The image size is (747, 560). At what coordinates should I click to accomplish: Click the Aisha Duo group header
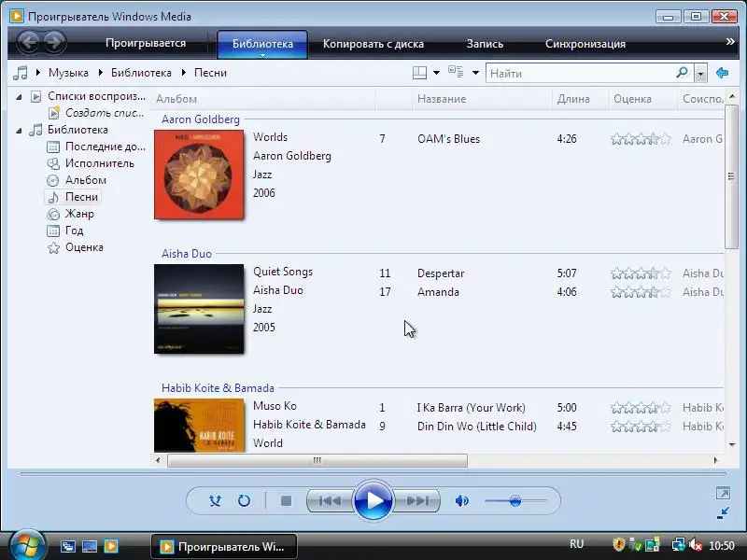(187, 253)
